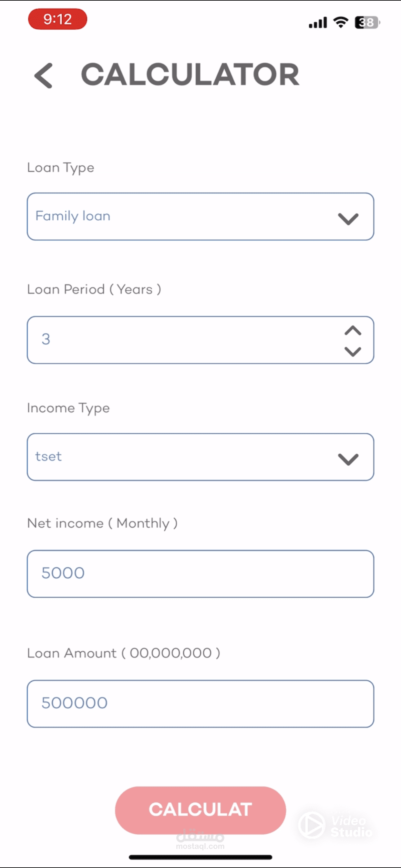Decrease loan period with down arrow
The image size is (401, 868).
point(353,351)
